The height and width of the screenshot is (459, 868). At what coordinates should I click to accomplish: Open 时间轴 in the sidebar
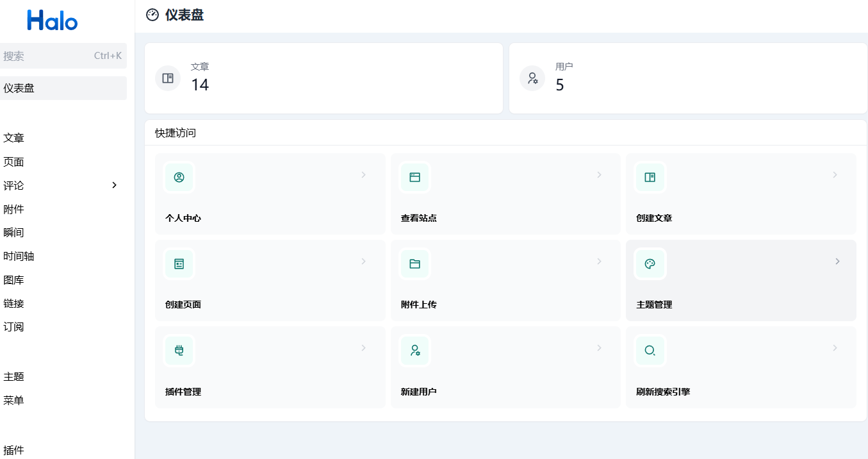(63, 256)
